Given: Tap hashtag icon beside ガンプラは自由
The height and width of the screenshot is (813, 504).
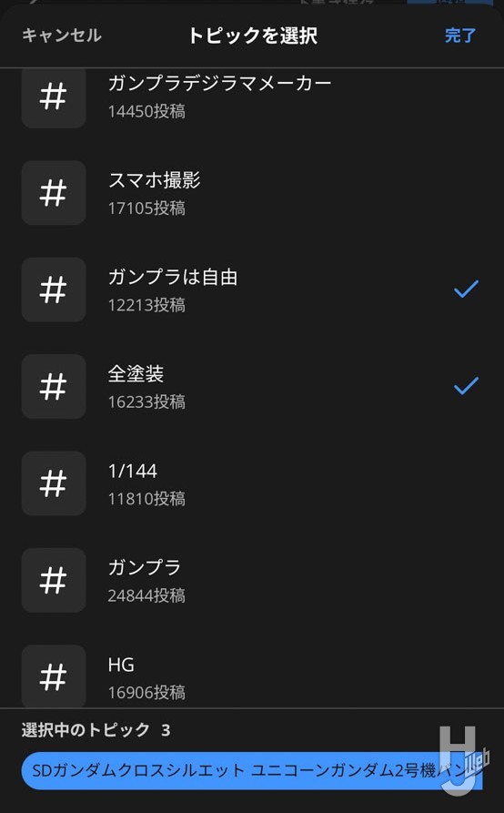Looking at the screenshot, I should (x=54, y=290).
